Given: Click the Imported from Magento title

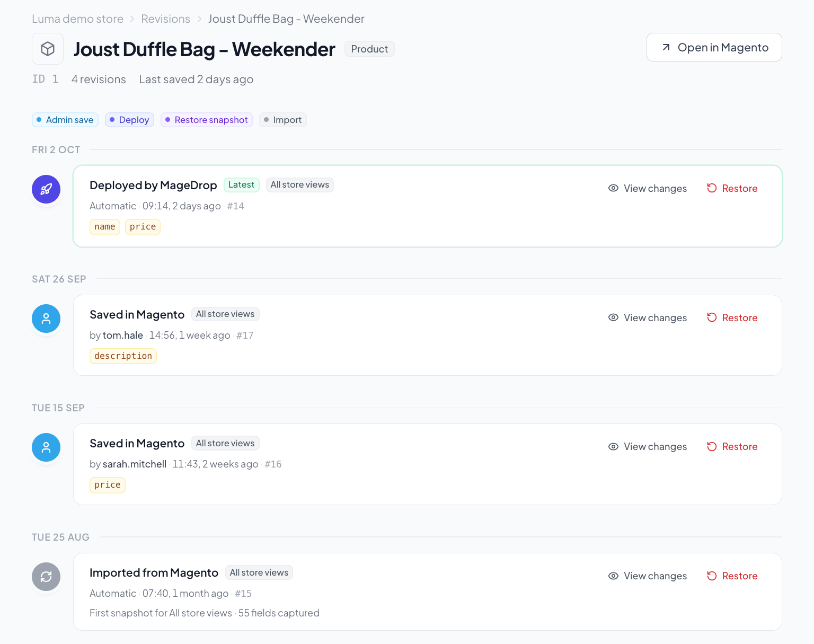Looking at the screenshot, I should pyautogui.click(x=154, y=573).
